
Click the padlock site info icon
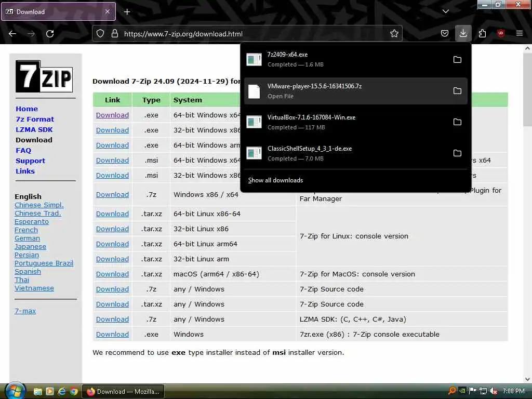pos(115,34)
